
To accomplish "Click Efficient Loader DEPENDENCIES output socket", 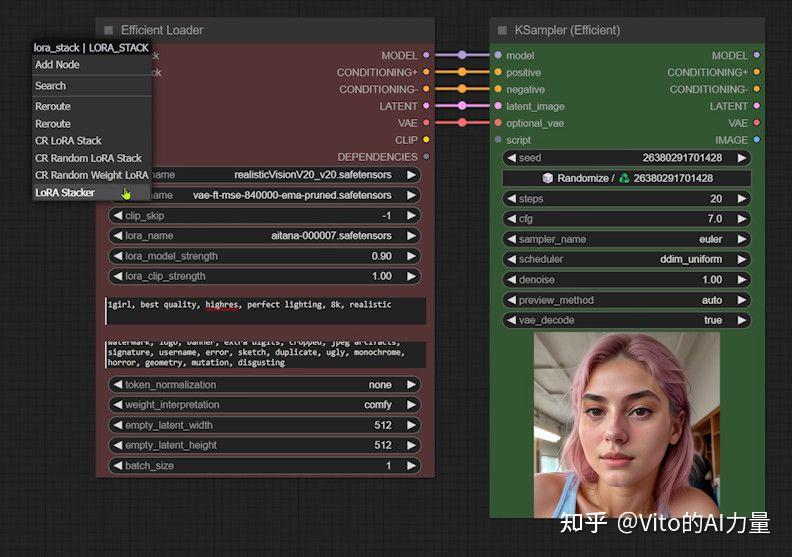I will 426,157.
